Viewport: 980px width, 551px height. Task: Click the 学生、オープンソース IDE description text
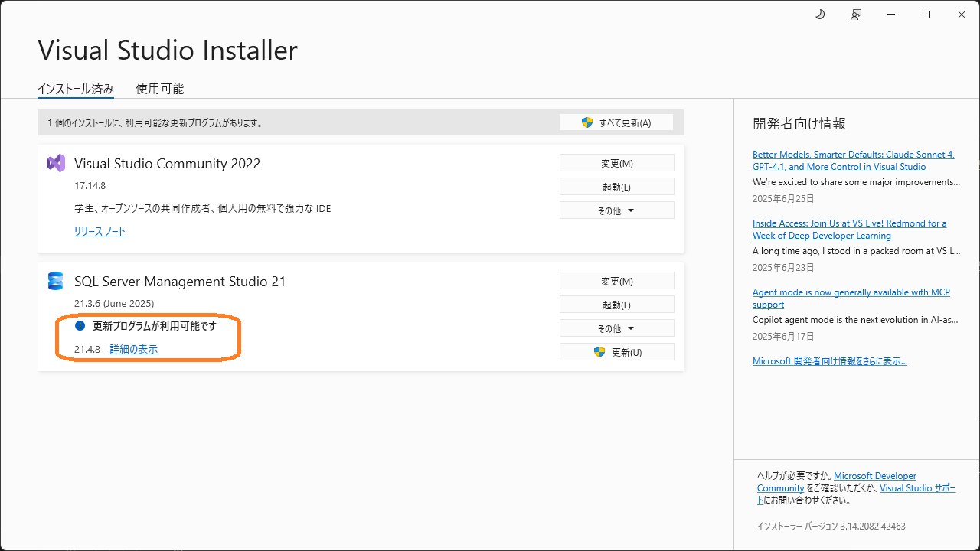coord(203,208)
